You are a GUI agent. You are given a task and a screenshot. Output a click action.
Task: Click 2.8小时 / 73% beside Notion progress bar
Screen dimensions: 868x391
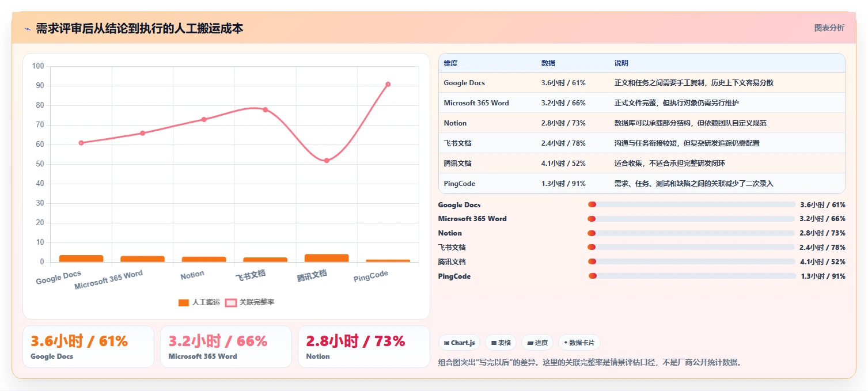pyautogui.click(x=822, y=233)
